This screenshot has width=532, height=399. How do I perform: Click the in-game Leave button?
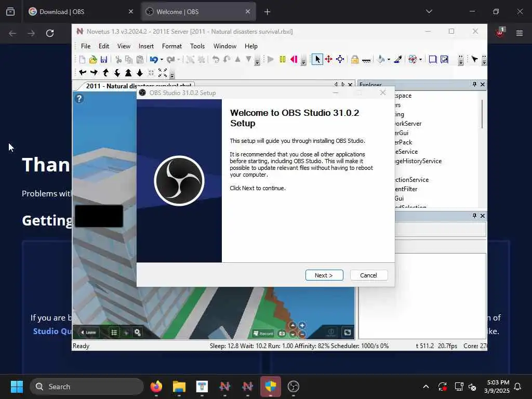tap(88, 332)
